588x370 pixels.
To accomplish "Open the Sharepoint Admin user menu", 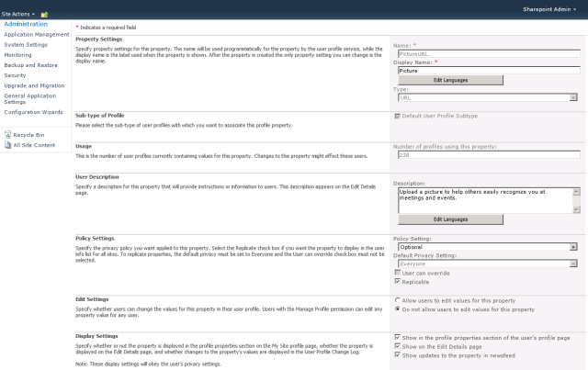I will click(x=551, y=6).
